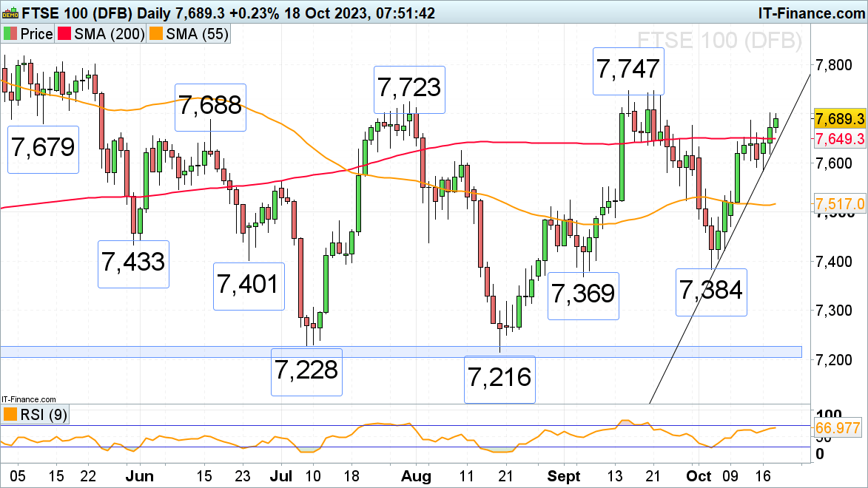Click the 7,400 price axis label
The height and width of the screenshot is (488, 868).
[x=834, y=261]
